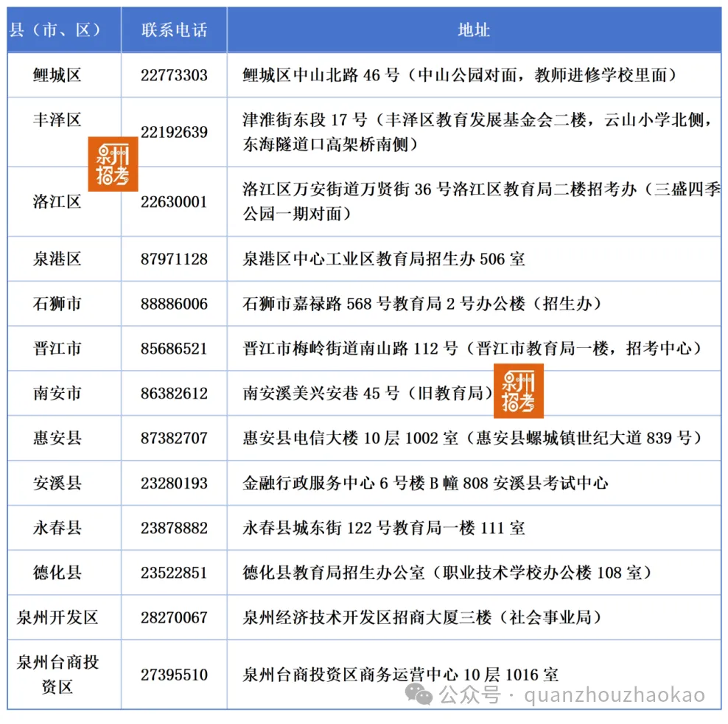728x724 pixels.
Task: Select phone number 23522851
Action: [174, 573]
